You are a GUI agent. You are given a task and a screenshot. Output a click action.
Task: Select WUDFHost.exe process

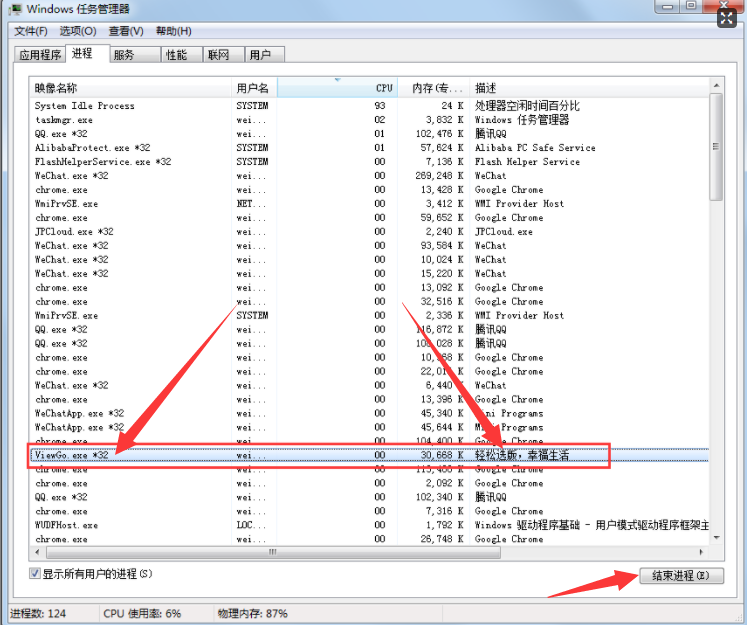369,525
